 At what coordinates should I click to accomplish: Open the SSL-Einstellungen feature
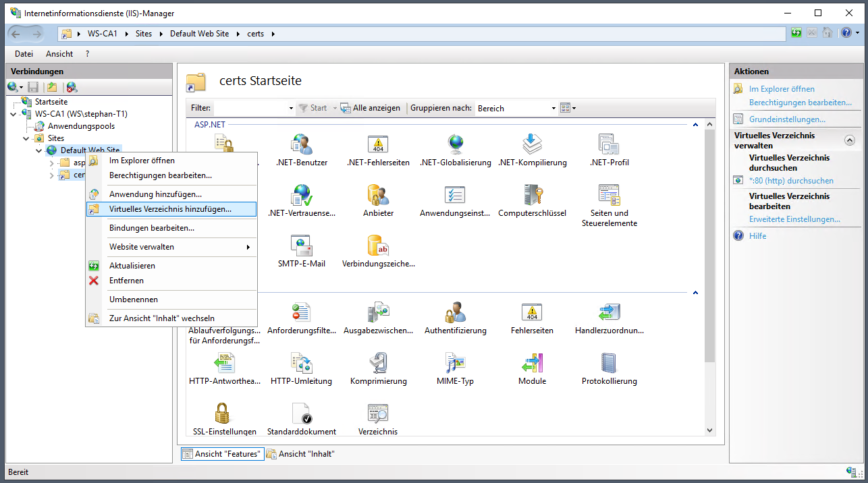(x=224, y=419)
